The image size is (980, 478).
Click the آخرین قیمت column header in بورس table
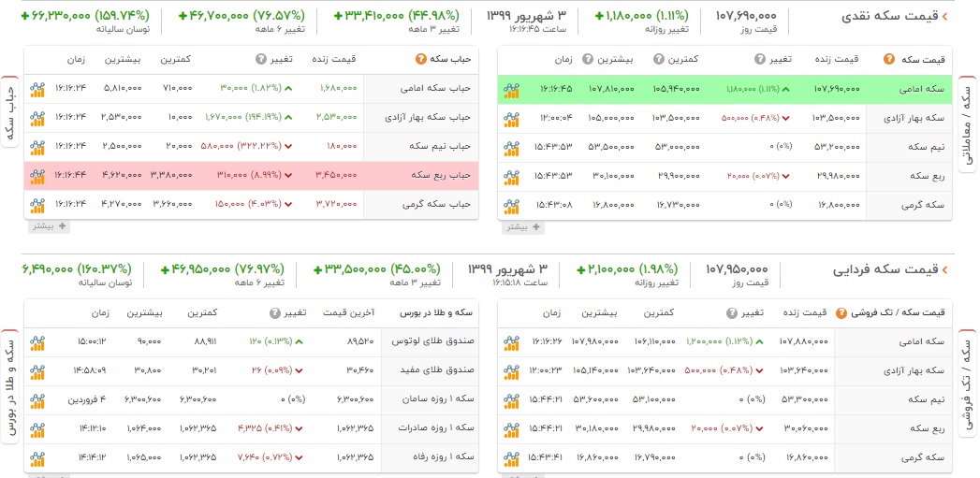tap(349, 312)
